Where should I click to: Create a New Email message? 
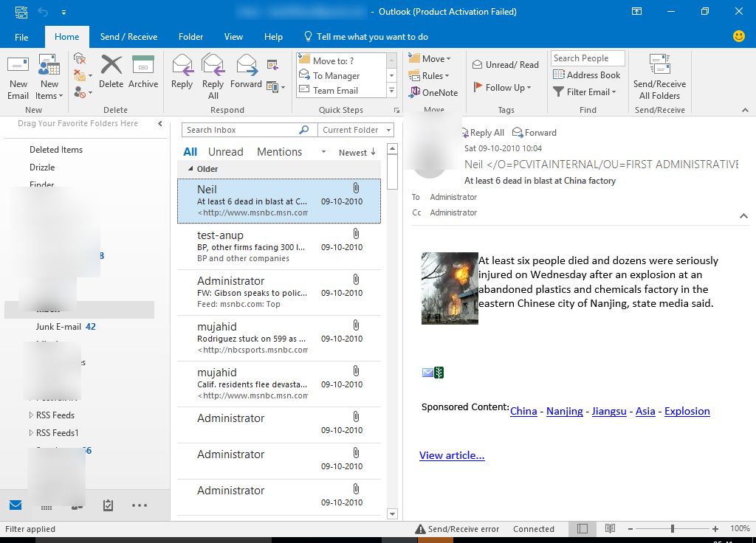18,77
